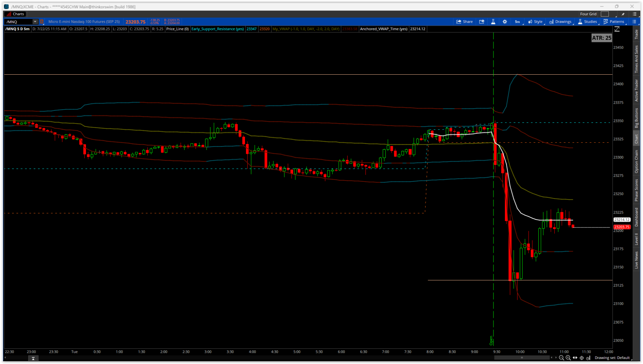643x364 pixels.
Task: Switch to the Active Trader side tab
Action: click(x=637, y=90)
